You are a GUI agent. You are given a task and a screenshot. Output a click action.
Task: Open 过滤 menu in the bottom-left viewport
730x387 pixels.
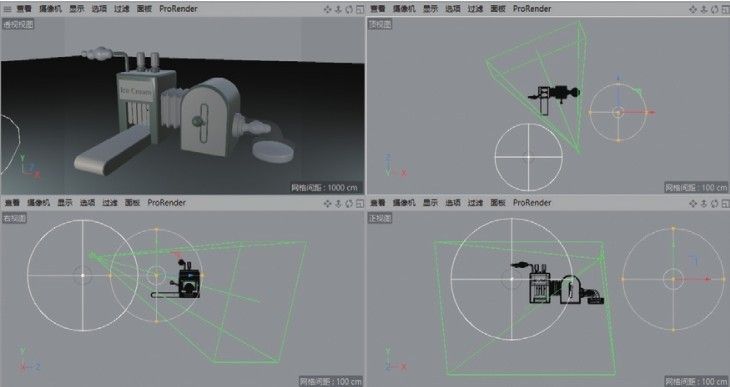(x=110, y=203)
